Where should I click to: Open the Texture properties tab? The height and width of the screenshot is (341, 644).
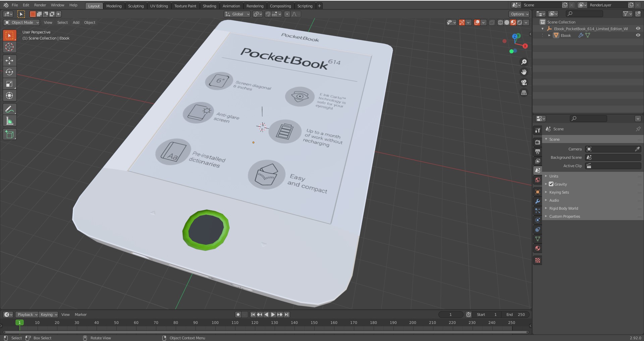point(538,260)
